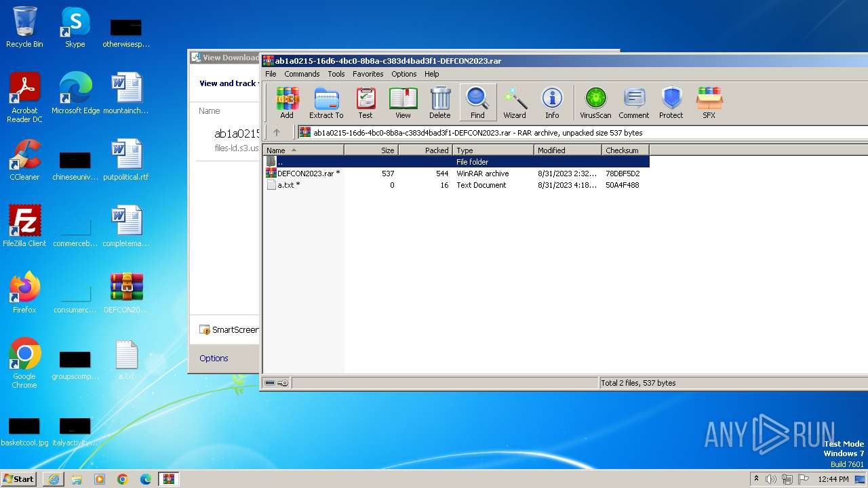Open the Find magnifier tool

477,102
